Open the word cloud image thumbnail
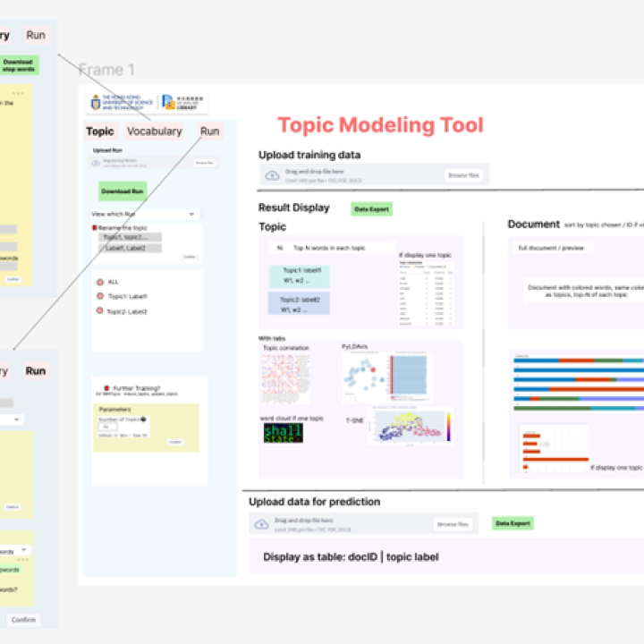 coord(283,434)
